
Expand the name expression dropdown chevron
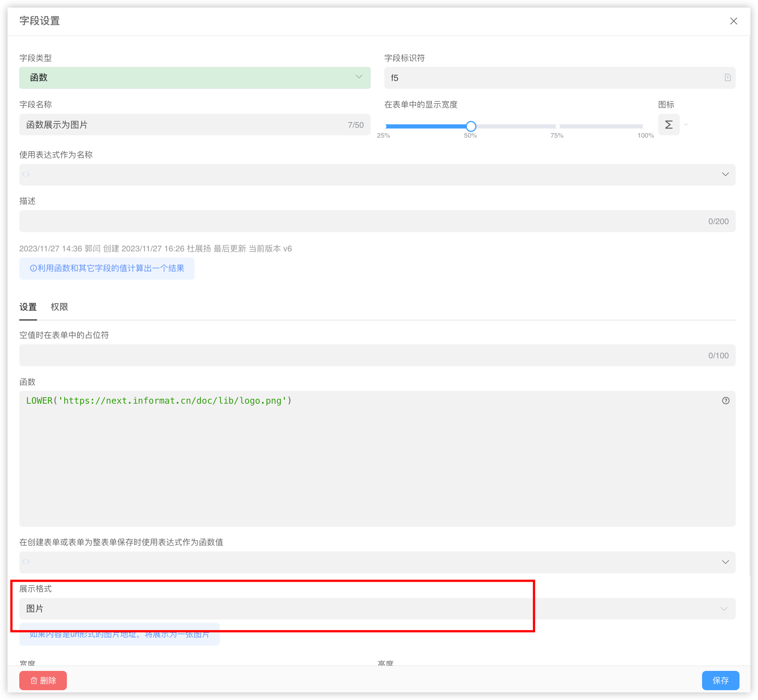725,174
